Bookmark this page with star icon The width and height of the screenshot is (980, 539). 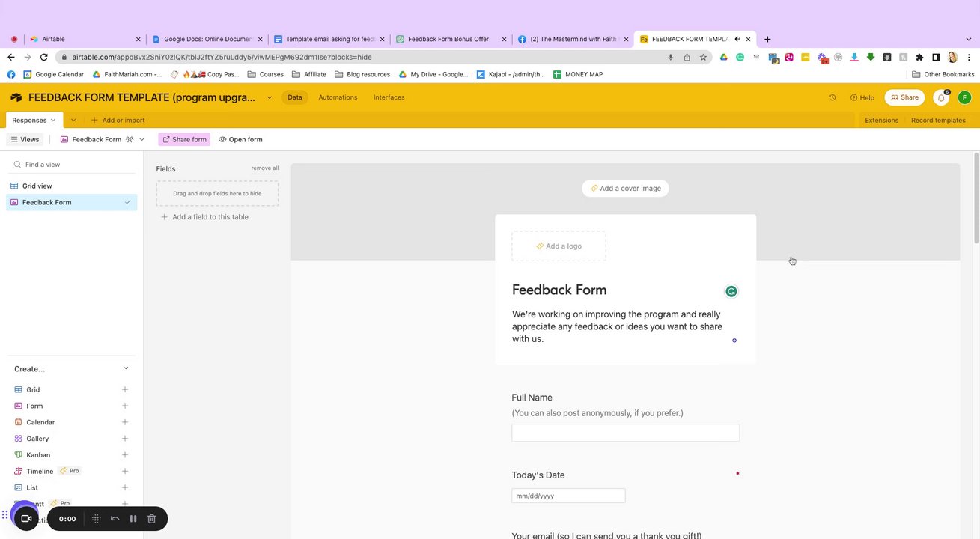[x=703, y=57]
